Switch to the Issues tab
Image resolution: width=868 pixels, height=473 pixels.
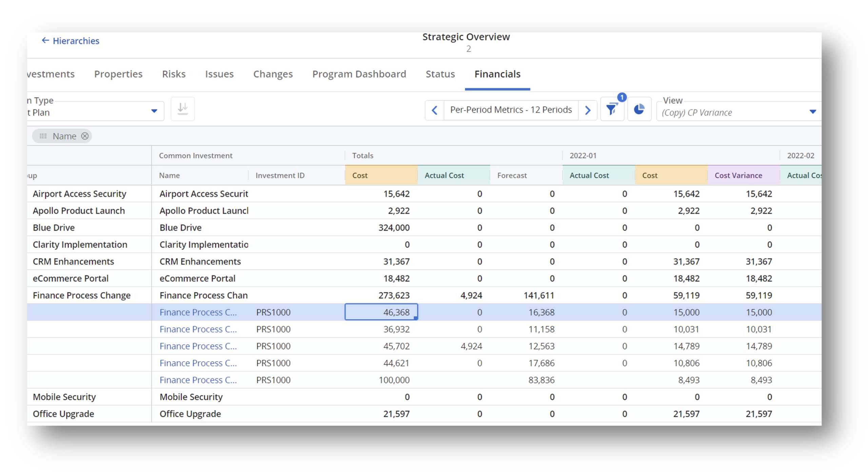pyautogui.click(x=219, y=74)
